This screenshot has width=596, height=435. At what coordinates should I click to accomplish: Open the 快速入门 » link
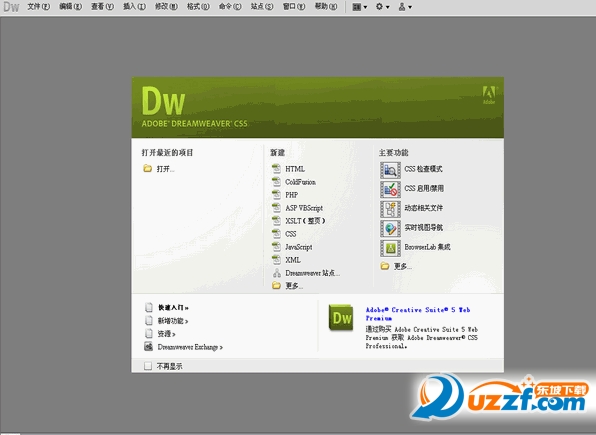point(173,308)
